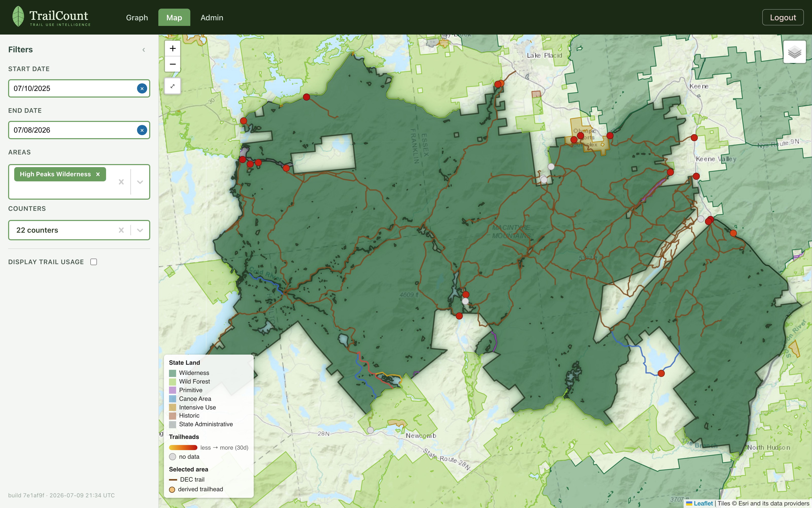The image size is (812, 508).
Task: Select red marker just east of Olympic Sports Complex
Action: [x=610, y=136]
